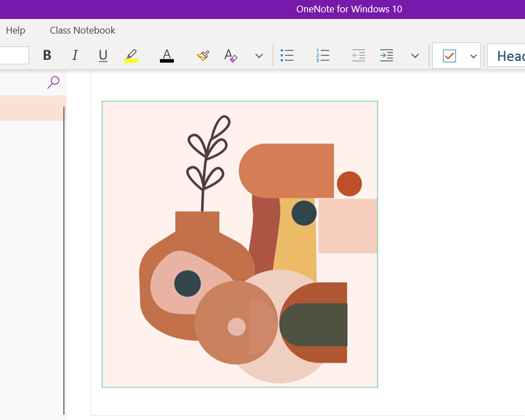Choose the Heading style box

pos(507,56)
